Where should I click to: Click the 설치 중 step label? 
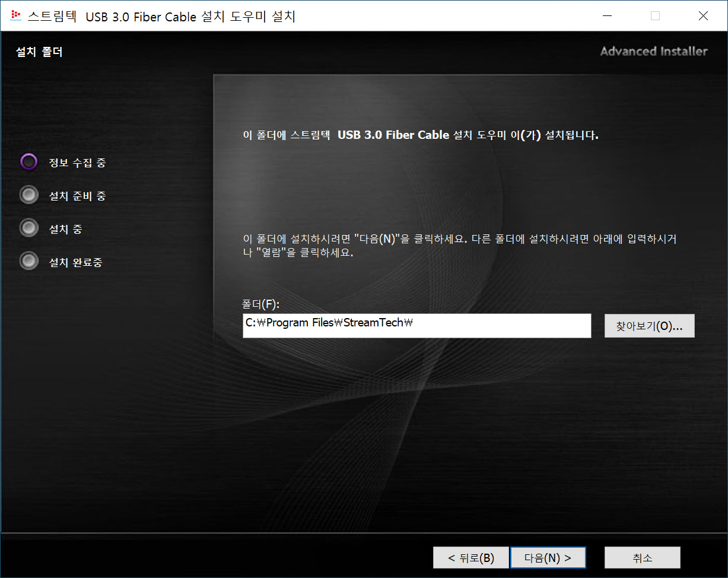point(65,229)
